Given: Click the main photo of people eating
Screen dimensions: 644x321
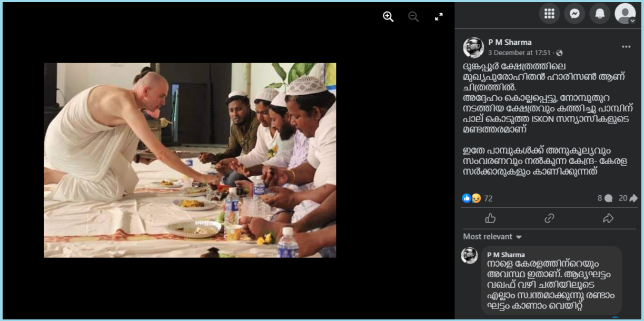Looking at the screenshot, I should pos(190,160).
